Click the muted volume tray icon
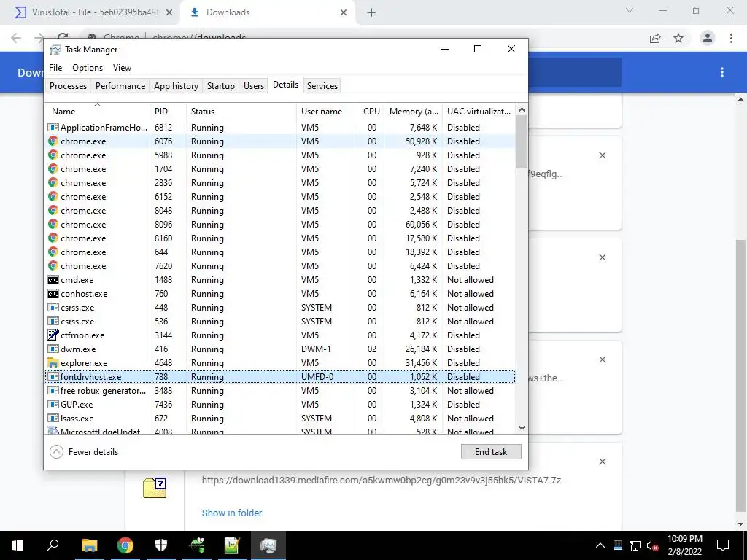The image size is (747, 560). [x=653, y=545]
